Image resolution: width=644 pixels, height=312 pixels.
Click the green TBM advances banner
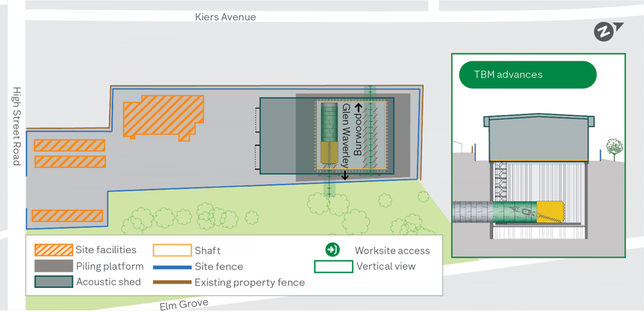click(x=528, y=75)
